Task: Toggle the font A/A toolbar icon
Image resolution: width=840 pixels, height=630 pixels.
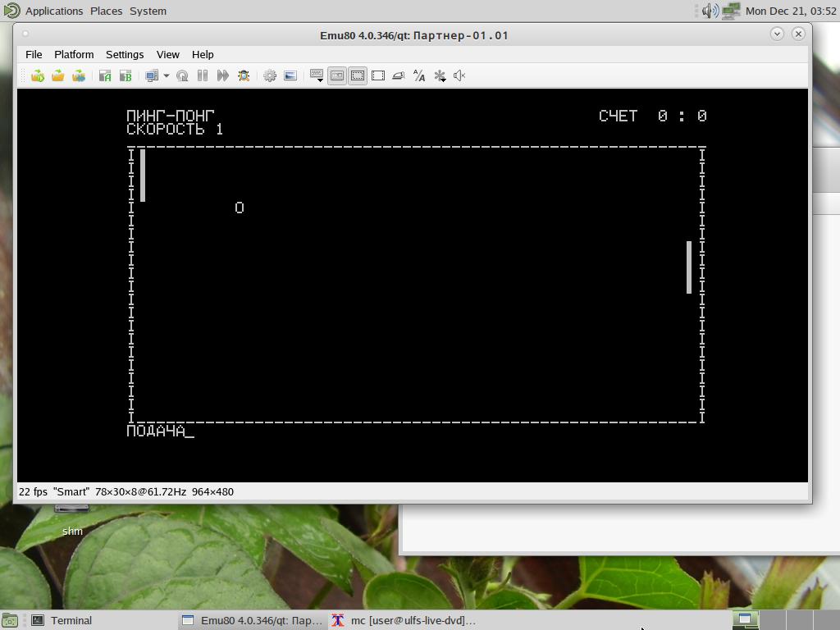Action: pos(419,75)
